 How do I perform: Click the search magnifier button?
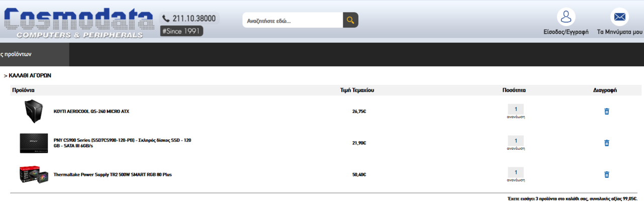351,20
